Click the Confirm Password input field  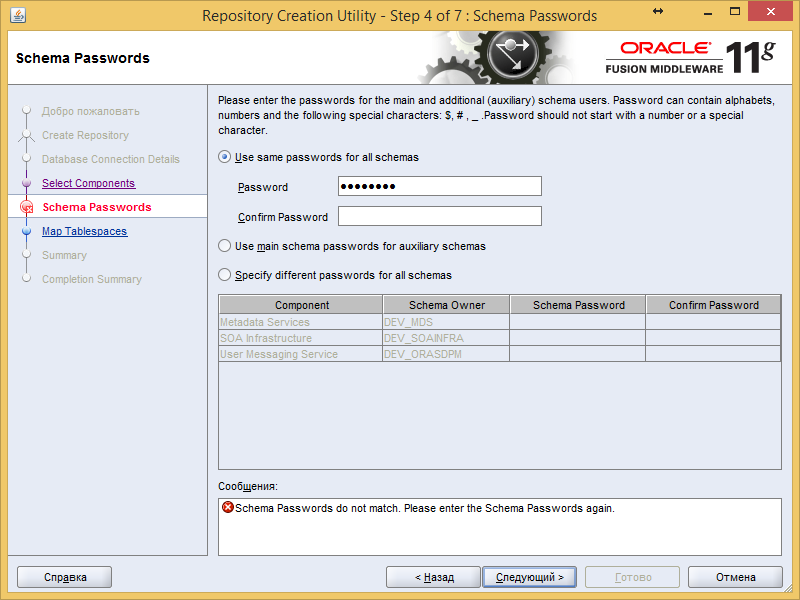pos(439,216)
